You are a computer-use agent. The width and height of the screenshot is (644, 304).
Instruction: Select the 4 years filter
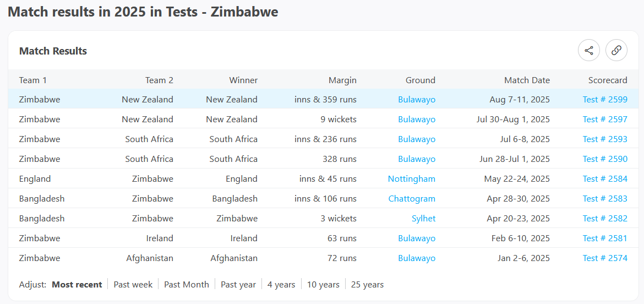(281, 285)
